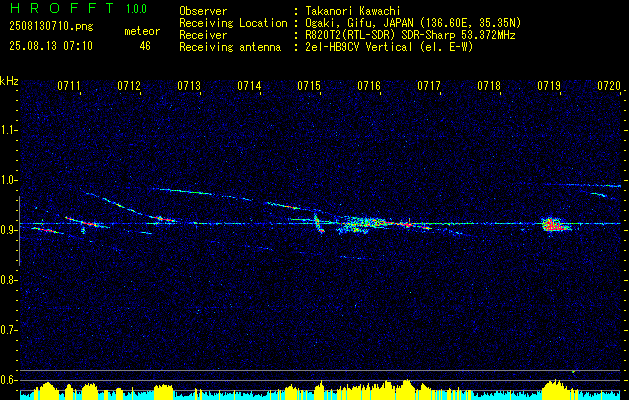629x400 pixels.
Task: Click the version number 1.0.0
Action: pos(136,8)
